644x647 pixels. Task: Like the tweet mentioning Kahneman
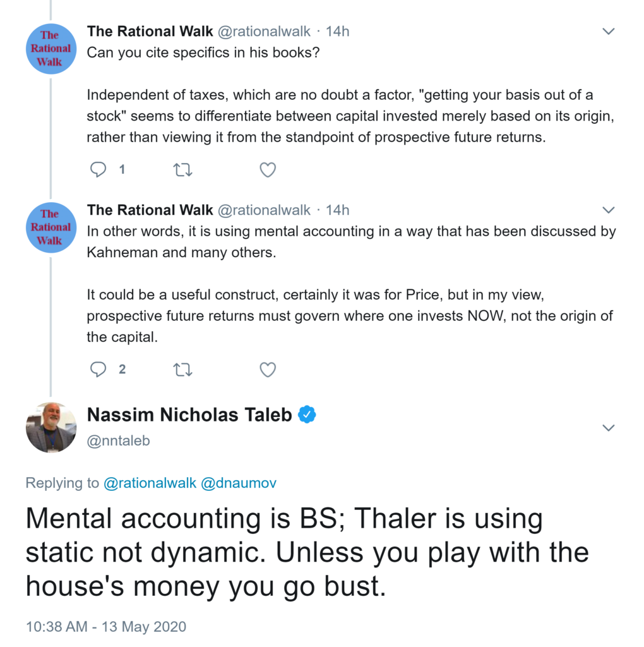[268, 369]
